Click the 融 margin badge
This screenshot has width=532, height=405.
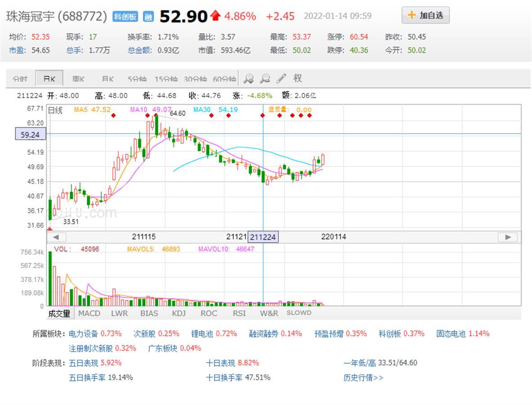(148, 16)
